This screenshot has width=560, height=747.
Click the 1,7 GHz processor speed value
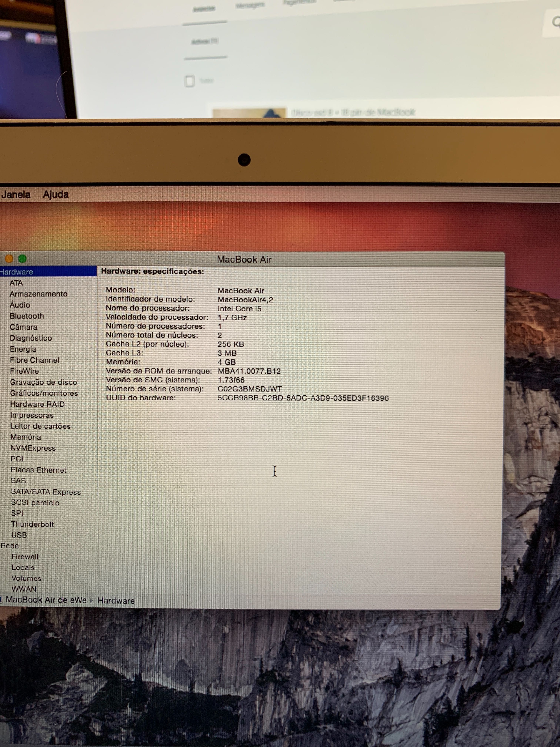232,318
